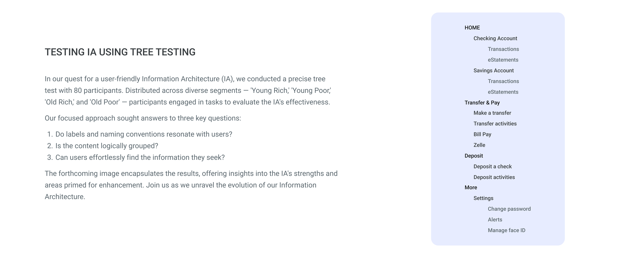Click the Bill Pay item
This screenshot has width=644, height=258.
coord(482,134)
